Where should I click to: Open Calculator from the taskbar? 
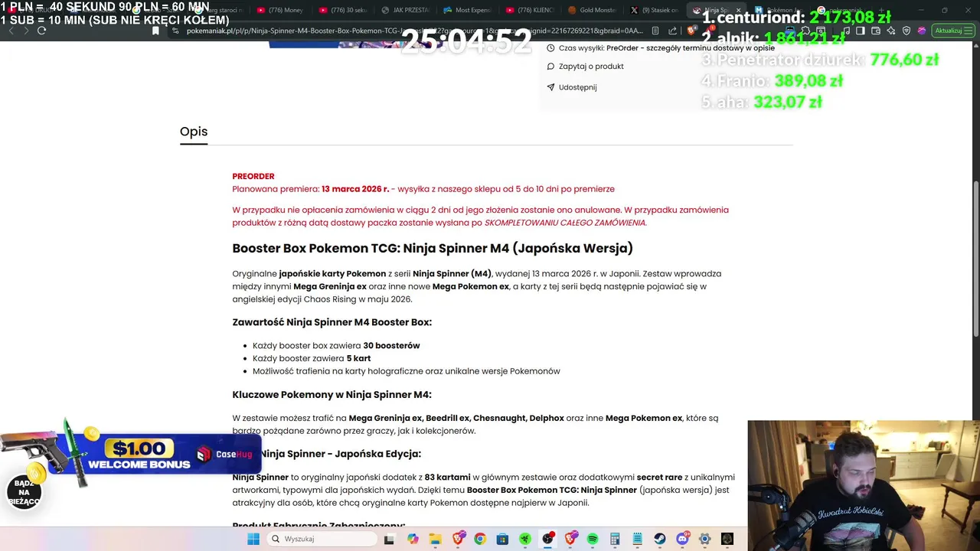pyautogui.click(x=615, y=540)
